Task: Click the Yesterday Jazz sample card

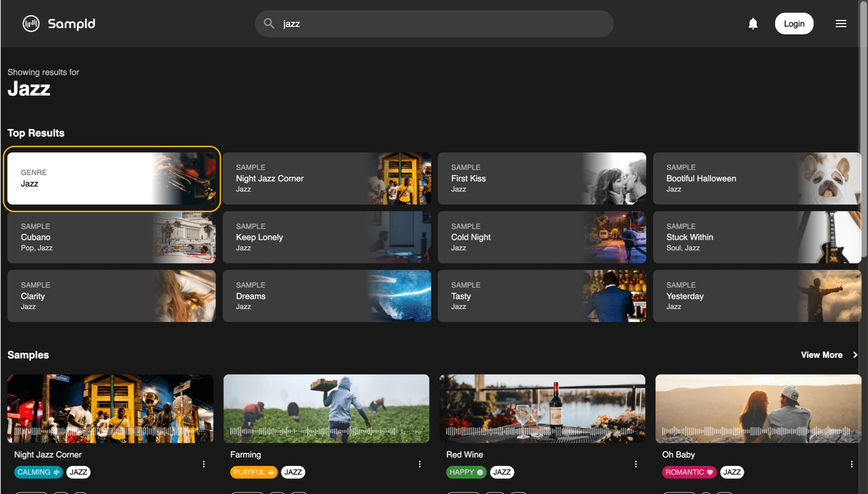Action: (x=757, y=296)
